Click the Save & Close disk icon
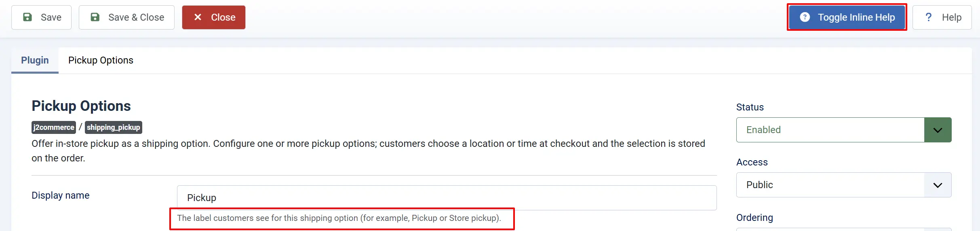This screenshot has width=980, height=231. [95, 17]
